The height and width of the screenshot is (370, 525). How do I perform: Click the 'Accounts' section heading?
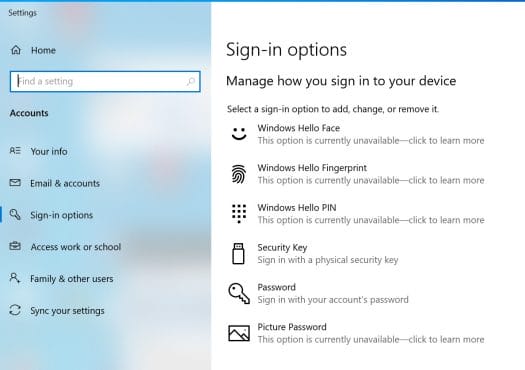(x=29, y=113)
